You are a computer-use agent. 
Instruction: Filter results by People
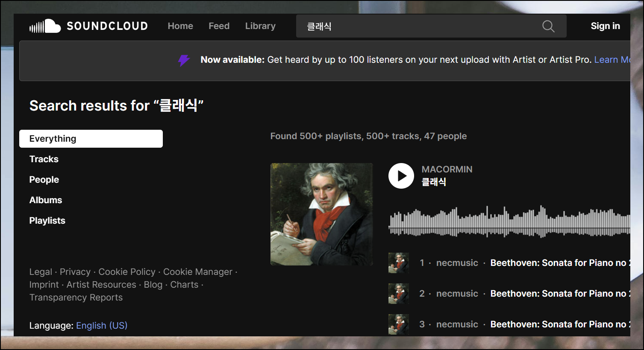click(44, 180)
